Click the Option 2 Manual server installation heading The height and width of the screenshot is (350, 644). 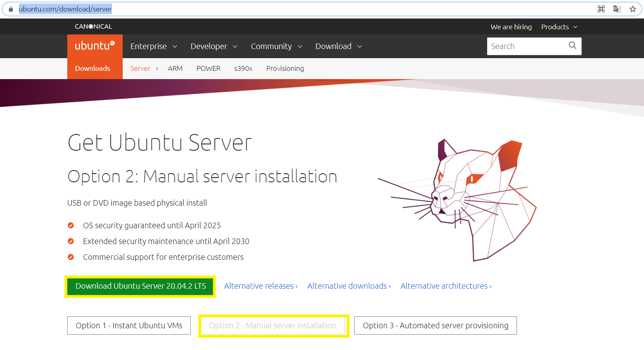click(x=202, y=176)
